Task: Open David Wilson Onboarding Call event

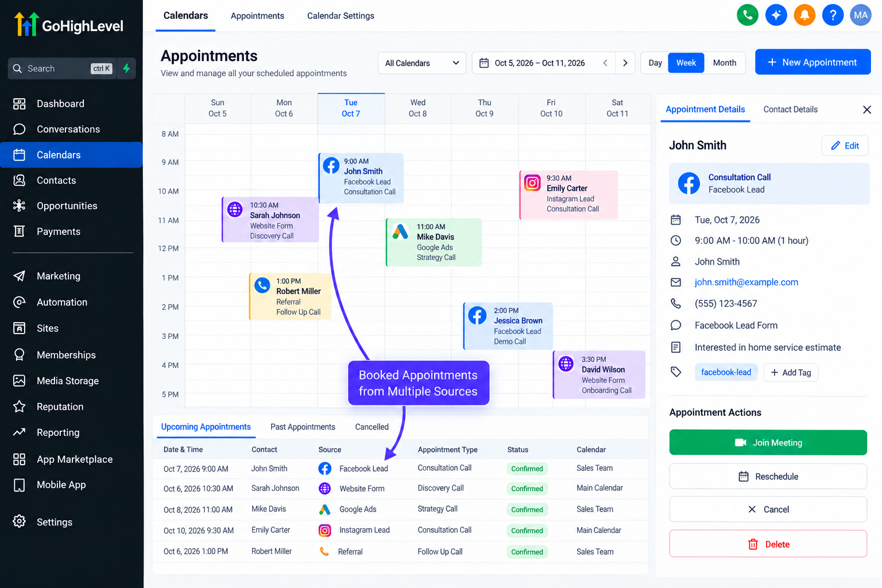Action: coord(599,375)
